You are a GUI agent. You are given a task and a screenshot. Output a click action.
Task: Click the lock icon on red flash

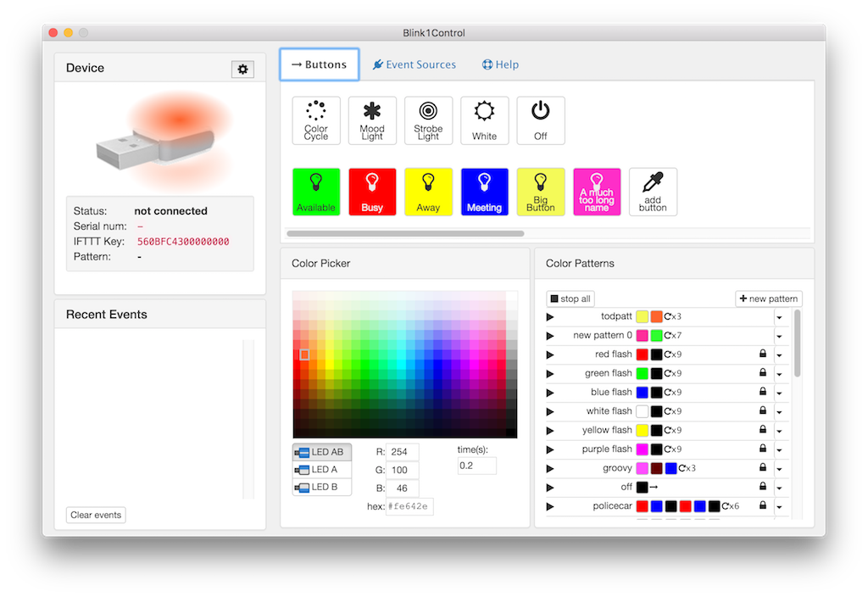tap(763, 354)
